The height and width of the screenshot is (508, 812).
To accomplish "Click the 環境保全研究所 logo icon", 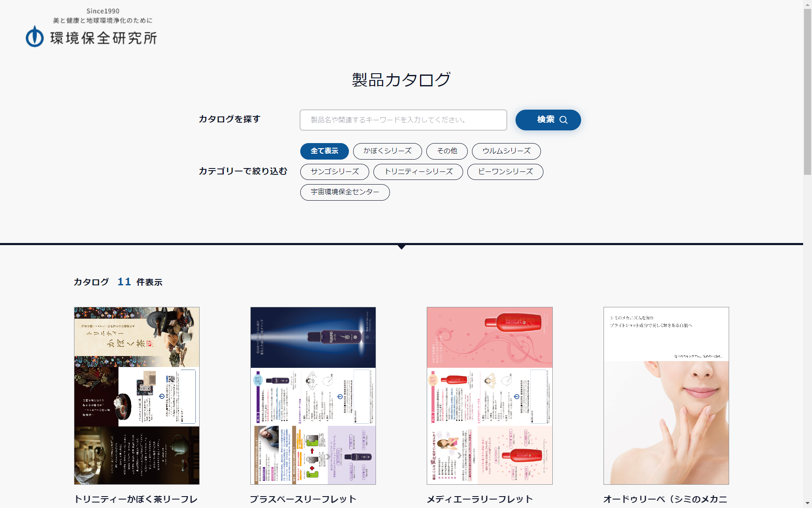I will (x=35, y=37).
